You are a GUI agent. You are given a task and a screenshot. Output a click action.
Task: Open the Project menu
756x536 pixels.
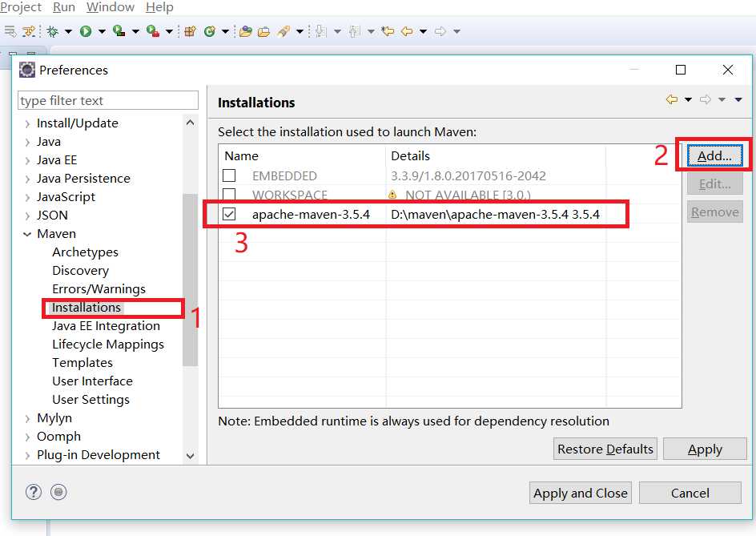point(21,7)
